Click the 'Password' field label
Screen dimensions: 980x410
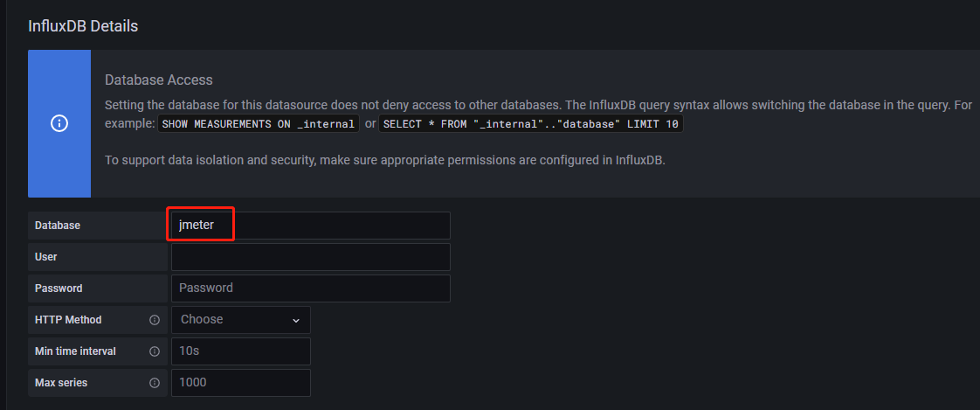59,288
